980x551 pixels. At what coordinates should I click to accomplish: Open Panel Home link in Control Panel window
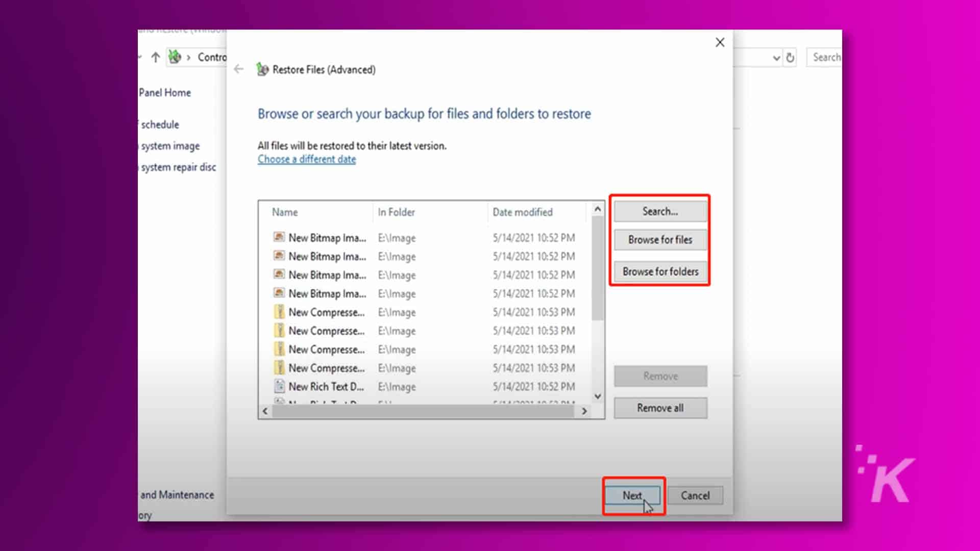point(165,93)
